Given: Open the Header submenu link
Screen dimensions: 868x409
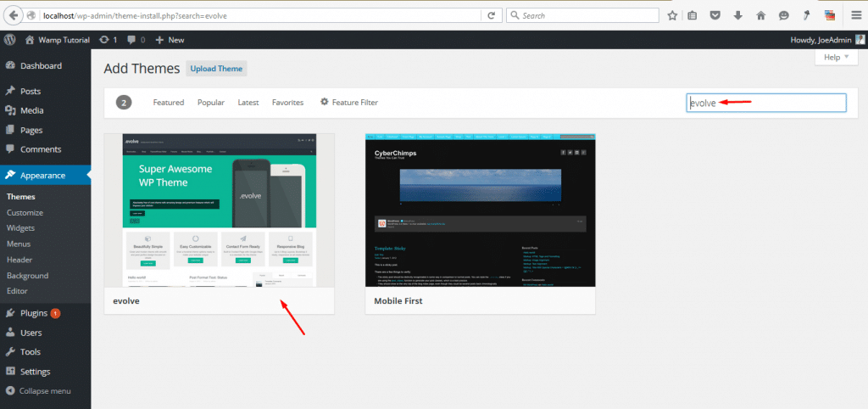Looking at the screenshot, I should point(19,260).
